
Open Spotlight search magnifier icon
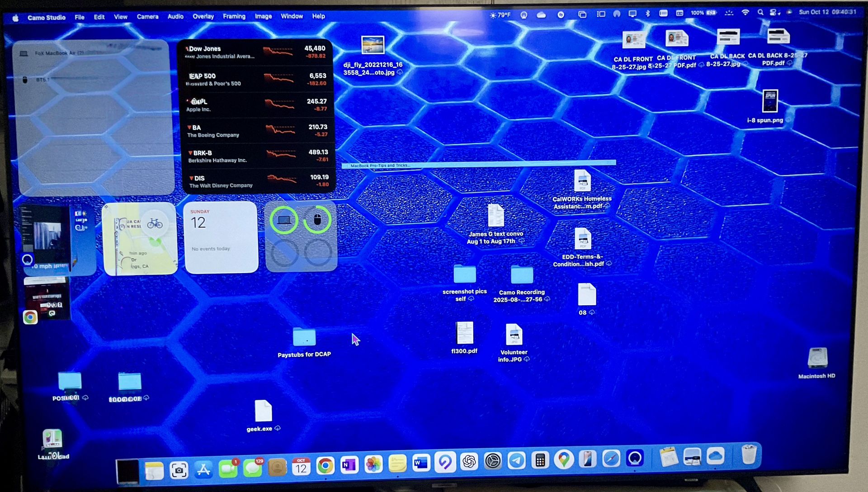tap(760, 13)
